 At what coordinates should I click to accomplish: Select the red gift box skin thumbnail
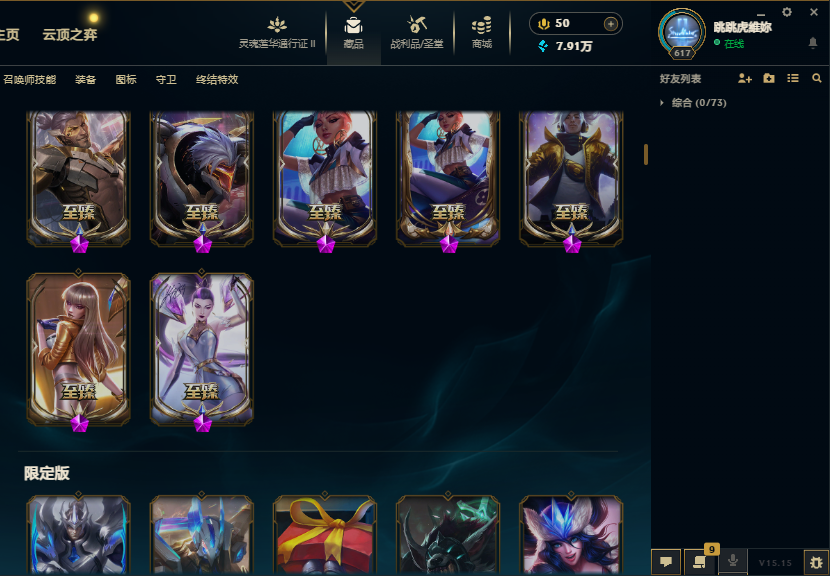325,535
